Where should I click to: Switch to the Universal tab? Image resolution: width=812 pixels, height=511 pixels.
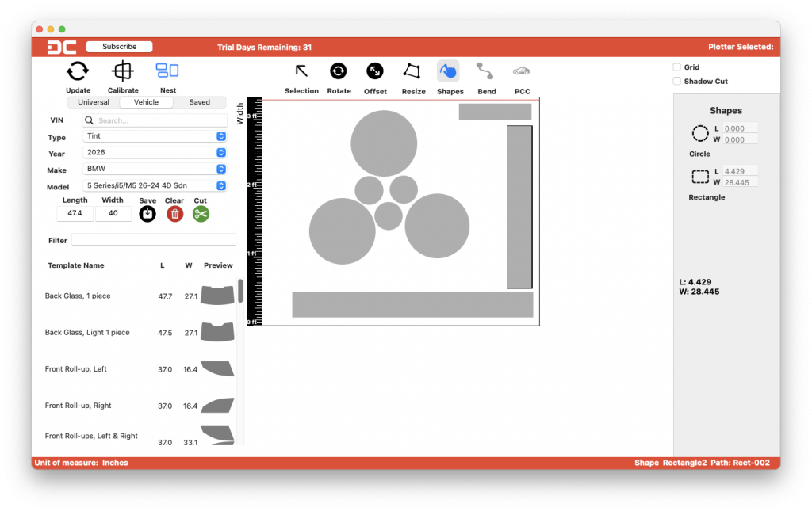click(93, 101)
